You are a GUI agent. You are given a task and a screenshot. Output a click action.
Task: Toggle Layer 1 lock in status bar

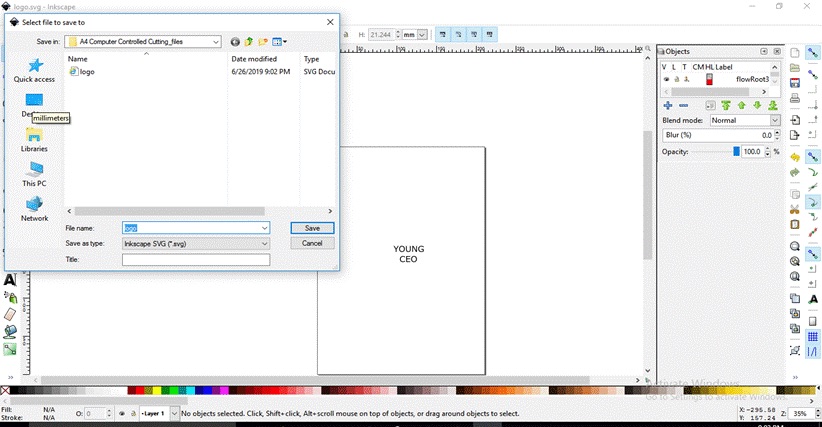(x=133, y=413)
